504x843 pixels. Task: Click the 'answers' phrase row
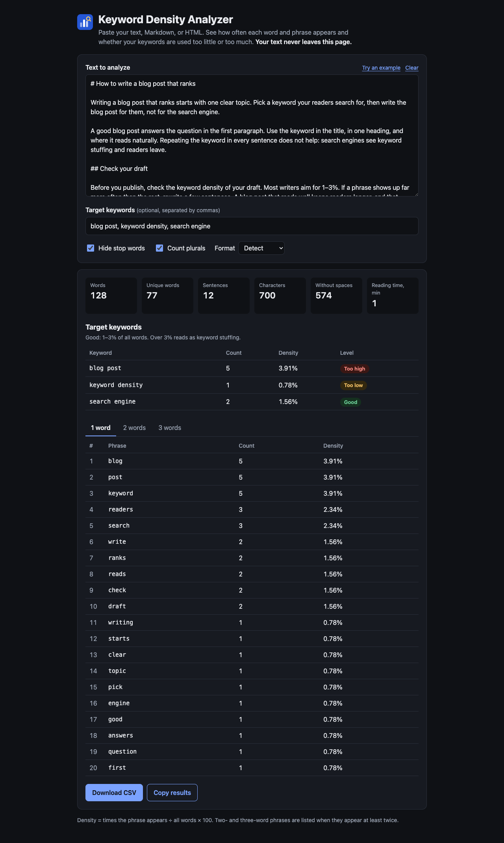pyautogui.click(x=252, y=736)
